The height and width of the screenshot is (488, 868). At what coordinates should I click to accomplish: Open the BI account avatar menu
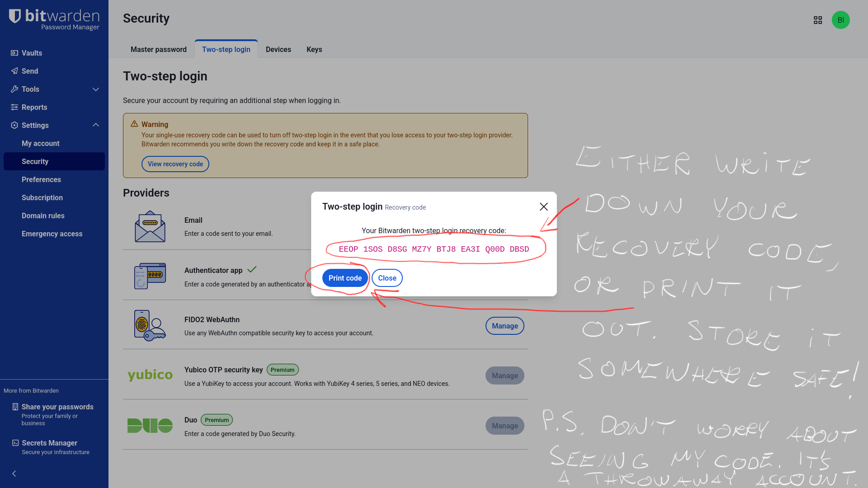pos(841,20)
